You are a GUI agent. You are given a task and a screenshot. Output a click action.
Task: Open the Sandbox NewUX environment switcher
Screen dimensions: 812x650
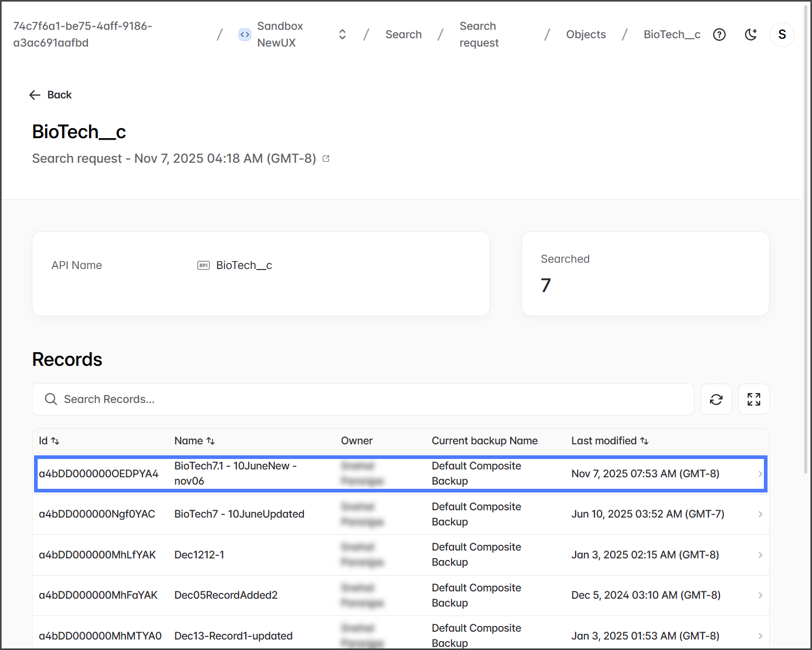coord(342,35)
